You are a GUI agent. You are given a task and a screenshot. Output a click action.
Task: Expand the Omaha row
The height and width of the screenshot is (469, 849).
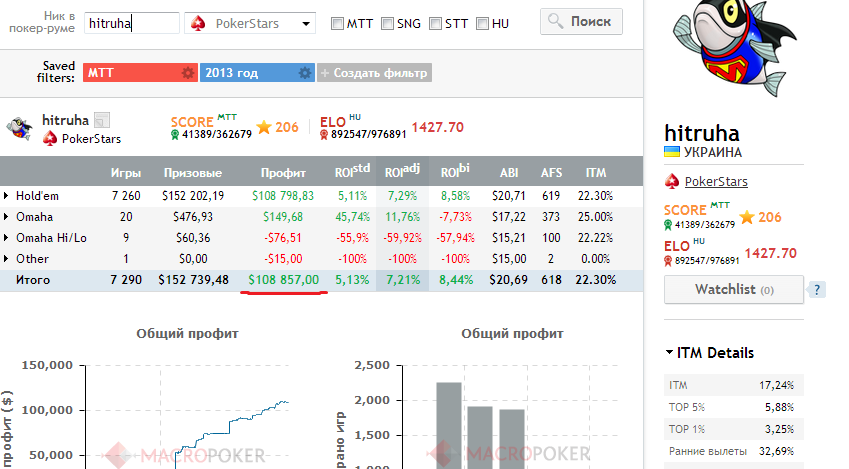[6, 217]
